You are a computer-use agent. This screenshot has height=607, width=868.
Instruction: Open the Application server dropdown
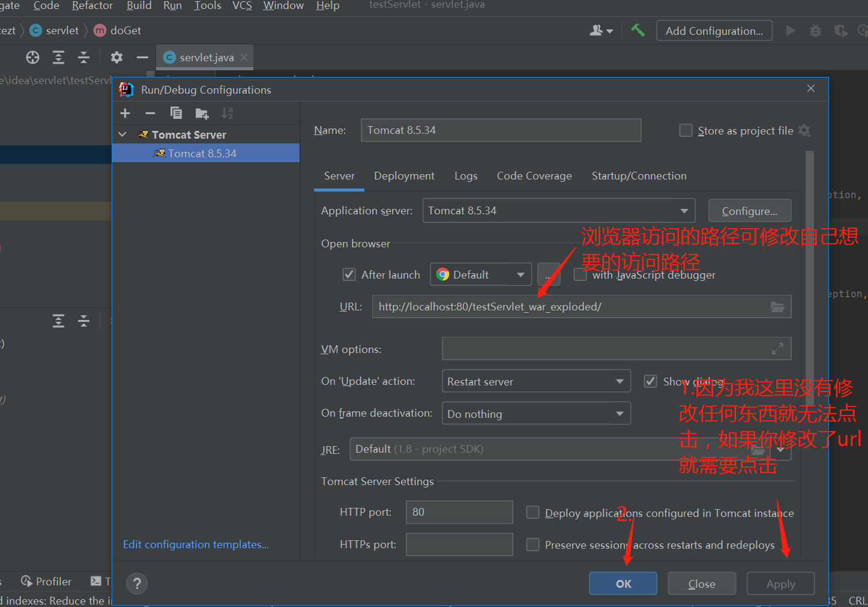coord(559,211)
